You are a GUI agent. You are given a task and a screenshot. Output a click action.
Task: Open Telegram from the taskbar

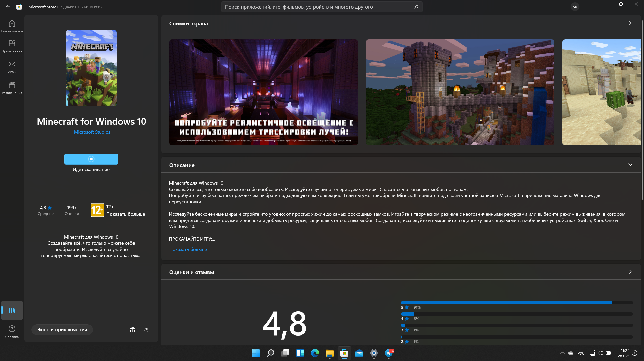tap(389, 353)
